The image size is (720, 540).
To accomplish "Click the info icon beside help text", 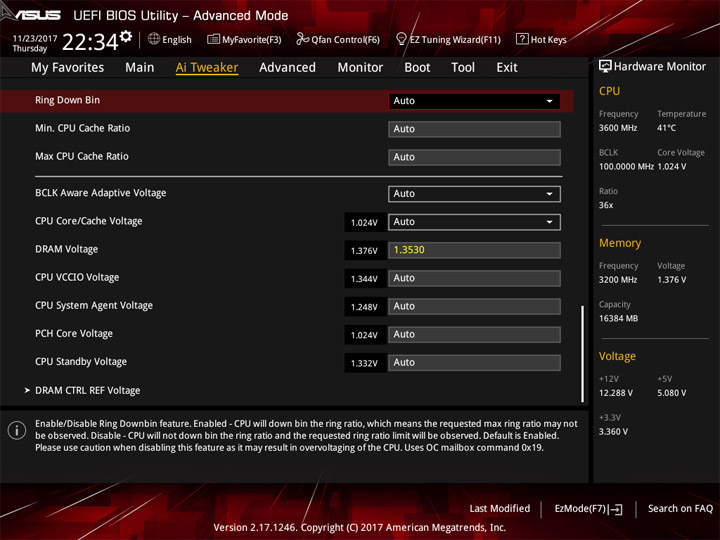I will pyautogui.click(x=17, y=430).
